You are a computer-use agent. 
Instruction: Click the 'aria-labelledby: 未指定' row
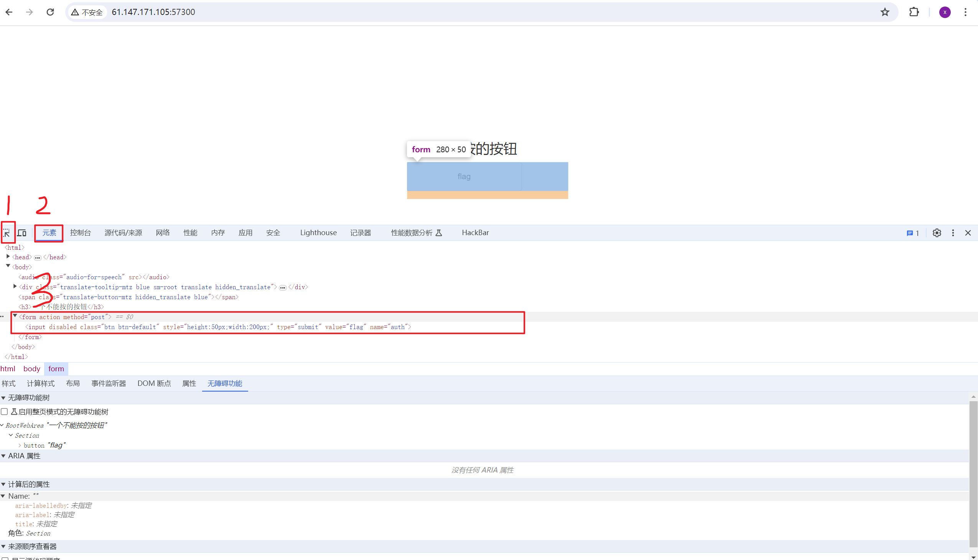click(x=53, y=506)
